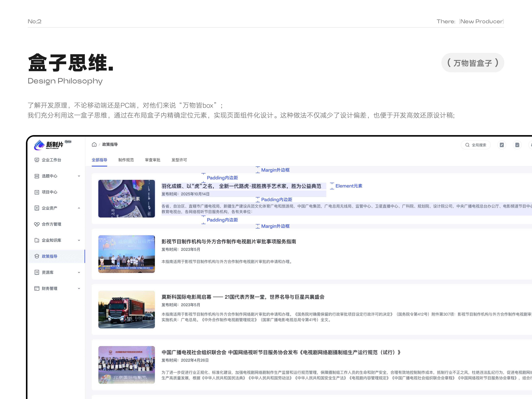Click 发布时间：2022年4月26日 text

pos(185,360)
